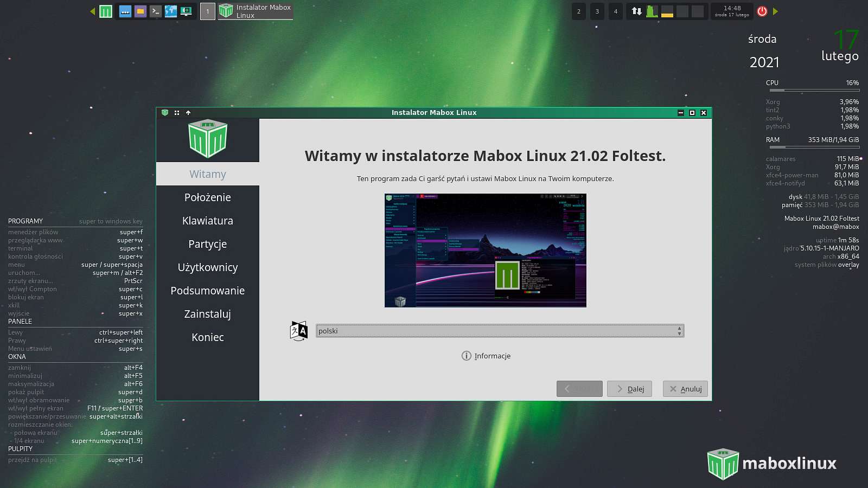
Task: Click the maboxlinux logo on desktop
Action: tap(772, 464)
